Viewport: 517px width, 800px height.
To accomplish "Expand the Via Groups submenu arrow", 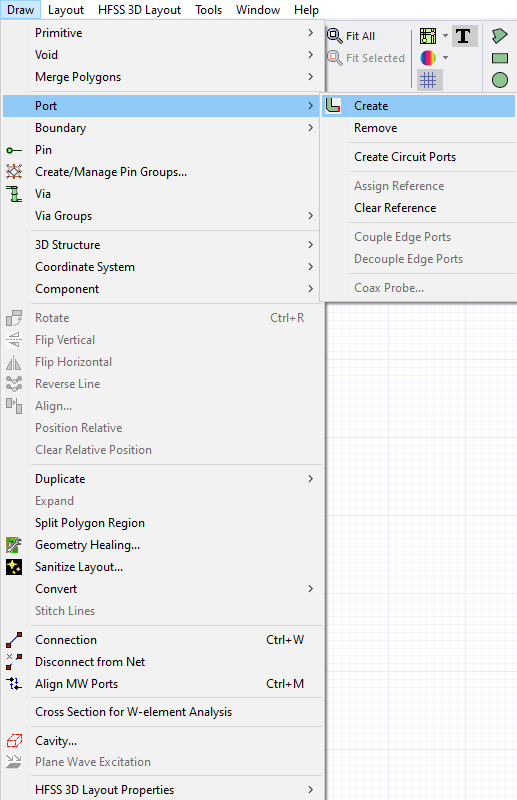I will [x=310, y=216].
